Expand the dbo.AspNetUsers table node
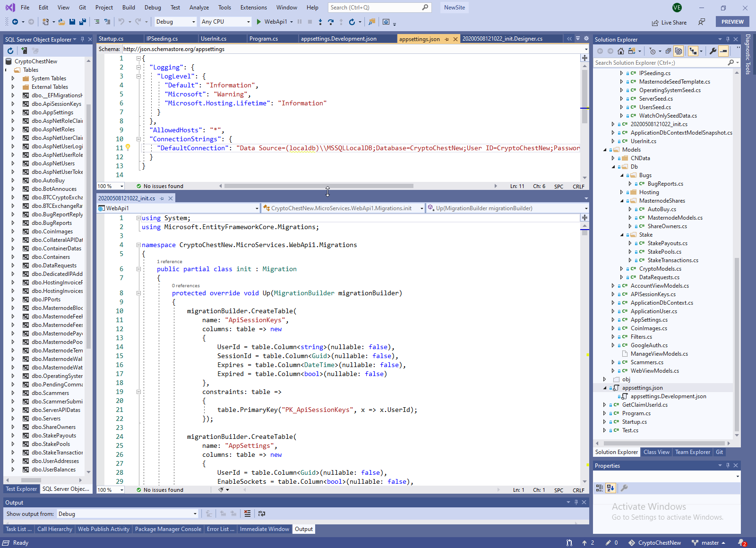Image resolution: width=756 pixels, height=548 pixels. click(x=13, y=163)
